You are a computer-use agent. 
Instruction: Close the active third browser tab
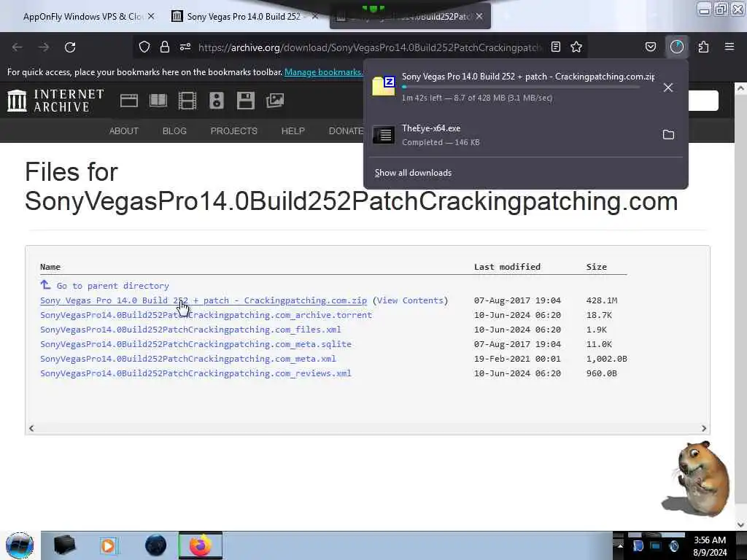[479, 16]
